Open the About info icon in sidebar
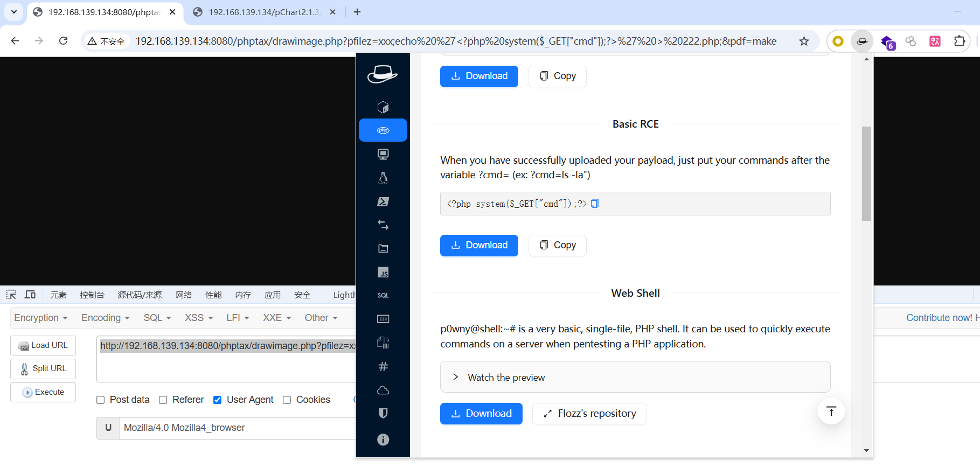The height and width of the screenshot is (467, 980). coord(383,440)
